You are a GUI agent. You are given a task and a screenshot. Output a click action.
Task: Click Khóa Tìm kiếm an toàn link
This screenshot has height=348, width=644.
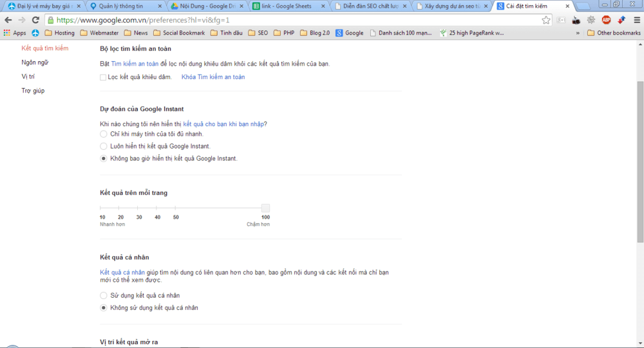coord(213,77)
